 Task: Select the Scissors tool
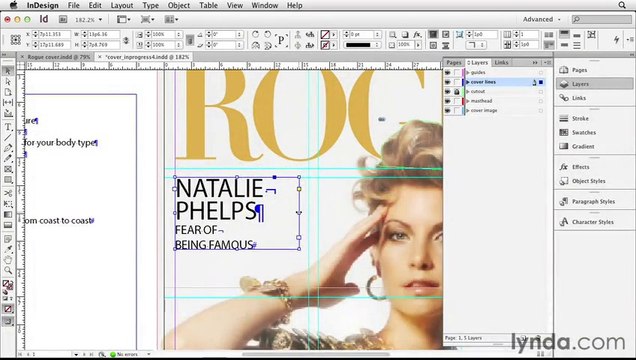point(8,193)
